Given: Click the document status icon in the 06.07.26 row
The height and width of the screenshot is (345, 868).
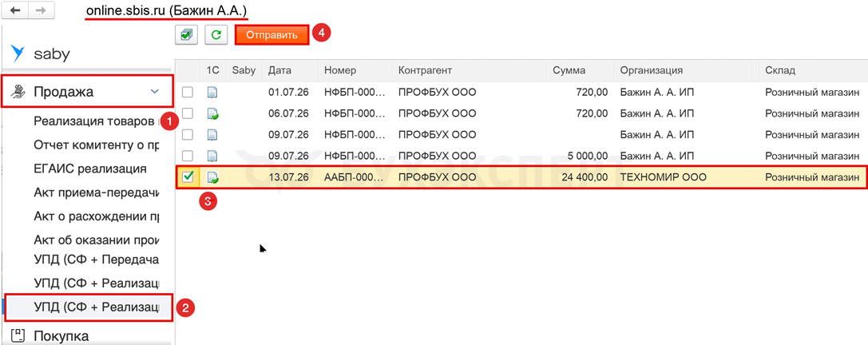Looking at the screenshot, I should point(212,113).
